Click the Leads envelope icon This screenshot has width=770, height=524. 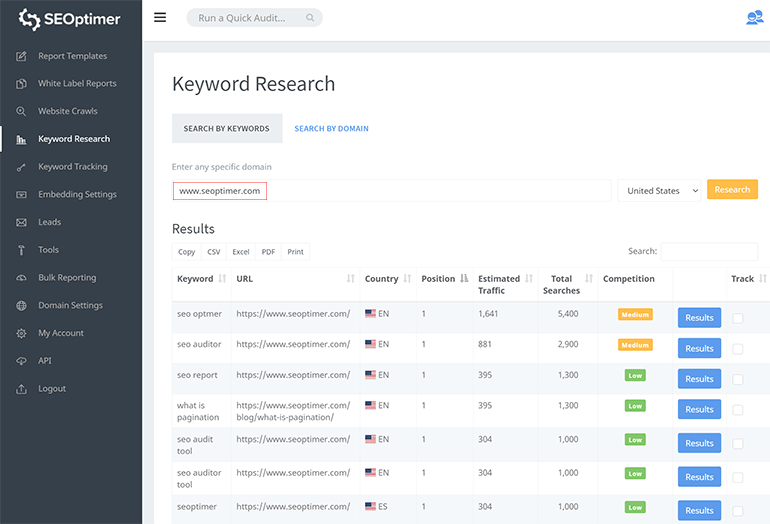point(21,222)
